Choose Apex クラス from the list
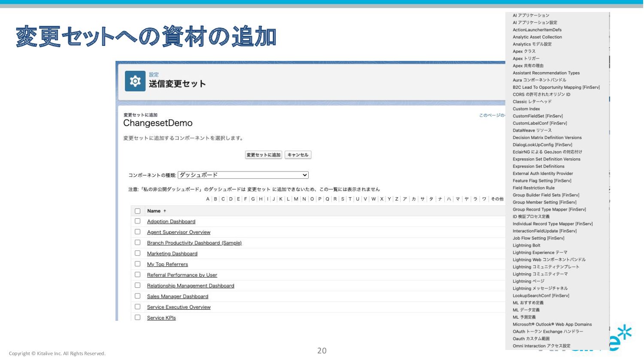This screenshot has width=644, height=362. (x=524, y=51)
